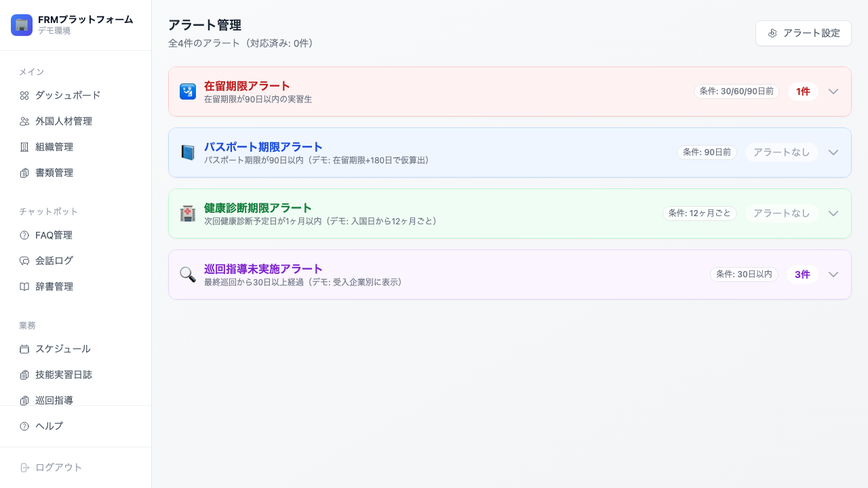The image size is (868, 488).
Task: Open アラート設定 button
Action: click(804, 33)
